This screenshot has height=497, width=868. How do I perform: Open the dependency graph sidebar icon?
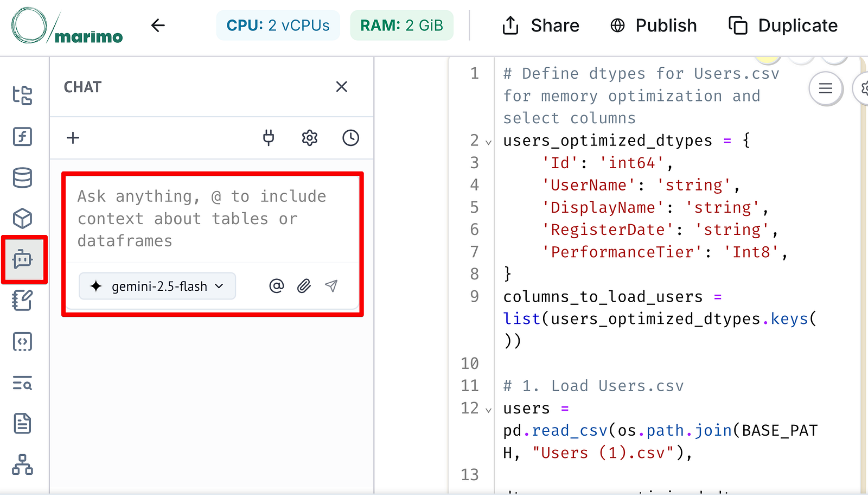click(x=22, y=464)
